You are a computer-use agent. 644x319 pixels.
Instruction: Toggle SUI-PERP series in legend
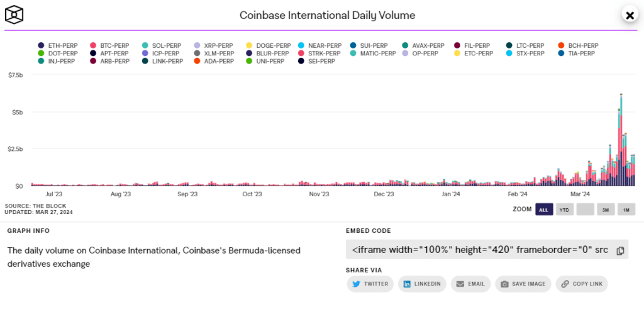coord(369,46)
